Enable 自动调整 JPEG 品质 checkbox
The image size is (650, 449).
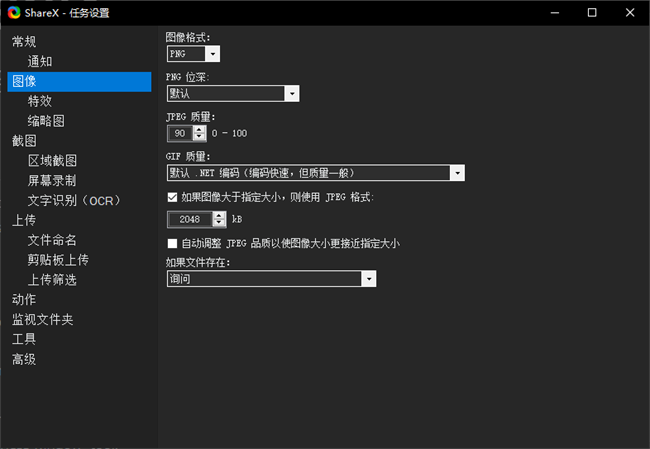tap(173, 243)
